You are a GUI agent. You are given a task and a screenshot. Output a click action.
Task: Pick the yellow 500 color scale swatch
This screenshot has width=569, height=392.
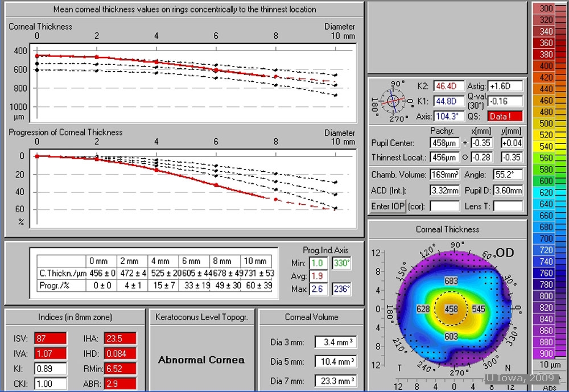tap(545, 123)
